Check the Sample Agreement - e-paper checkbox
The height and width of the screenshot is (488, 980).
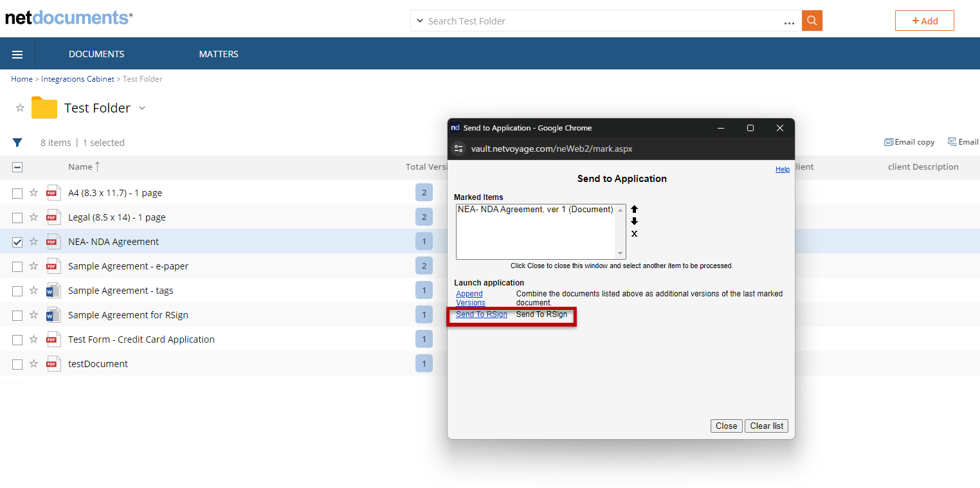point(17,266)
